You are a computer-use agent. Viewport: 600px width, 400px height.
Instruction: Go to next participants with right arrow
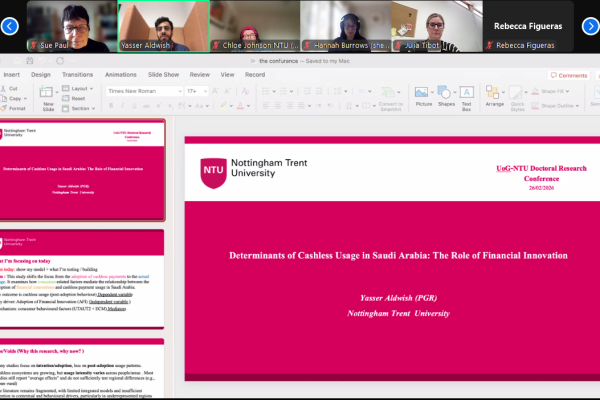coord(590,26)
